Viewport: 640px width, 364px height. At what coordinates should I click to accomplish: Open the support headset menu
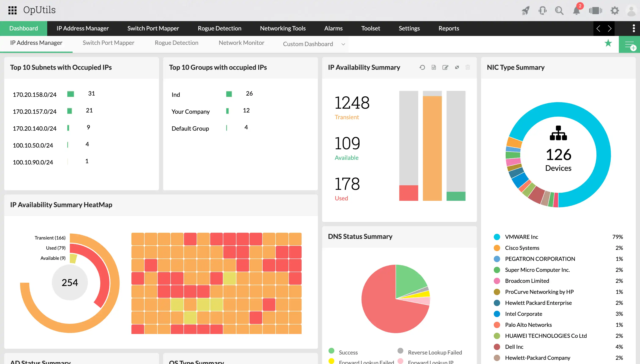542,11
